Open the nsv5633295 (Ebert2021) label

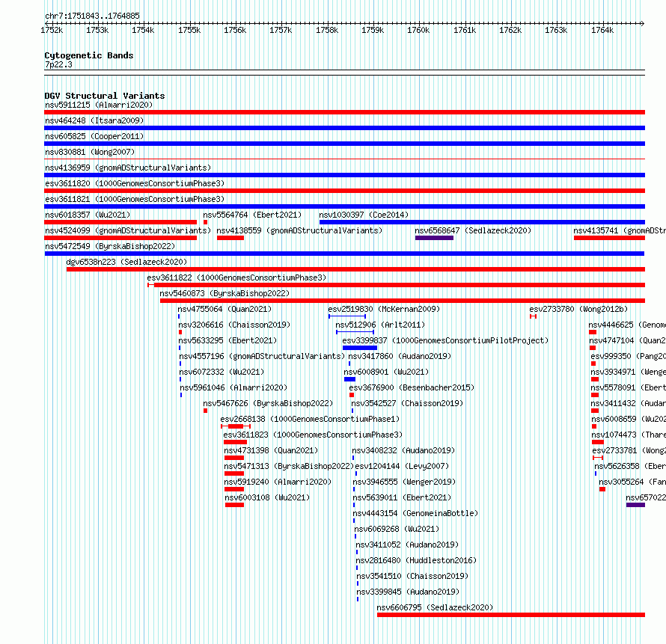tap(227, 340)
